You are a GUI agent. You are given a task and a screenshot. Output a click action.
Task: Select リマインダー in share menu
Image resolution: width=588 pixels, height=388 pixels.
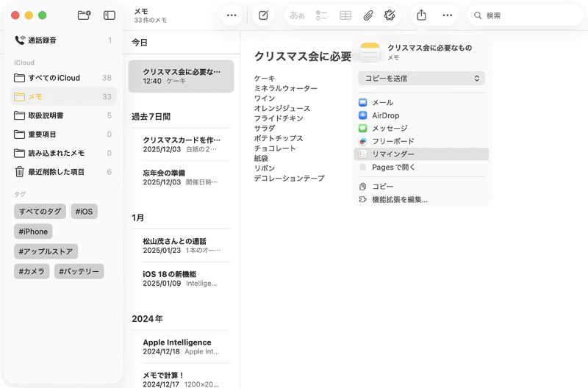tap(421, 154)
